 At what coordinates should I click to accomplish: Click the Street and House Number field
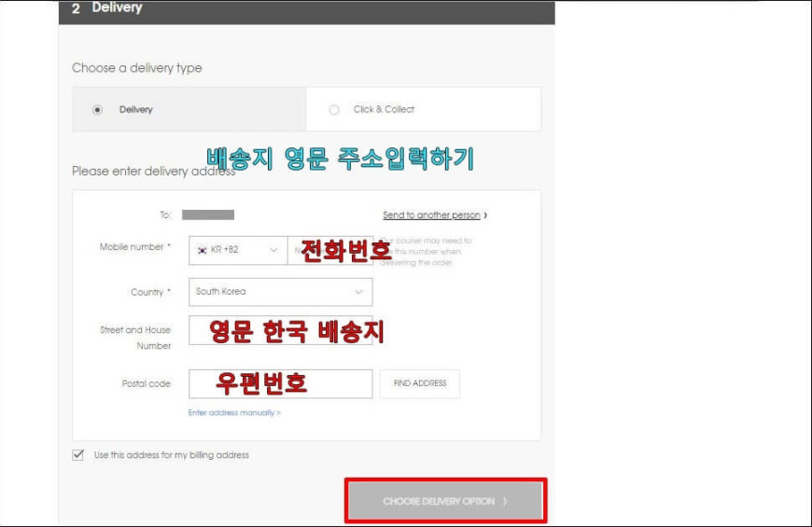280,330
